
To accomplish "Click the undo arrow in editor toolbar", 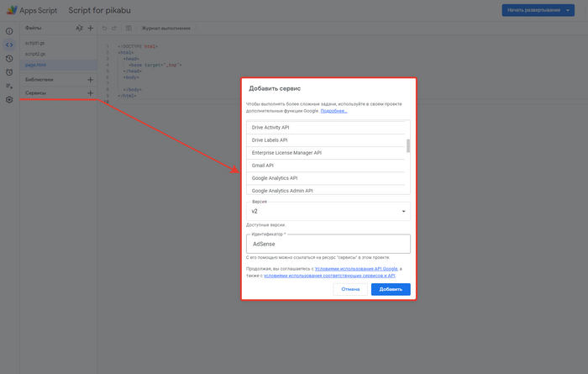I will click(x=104, y=28).
